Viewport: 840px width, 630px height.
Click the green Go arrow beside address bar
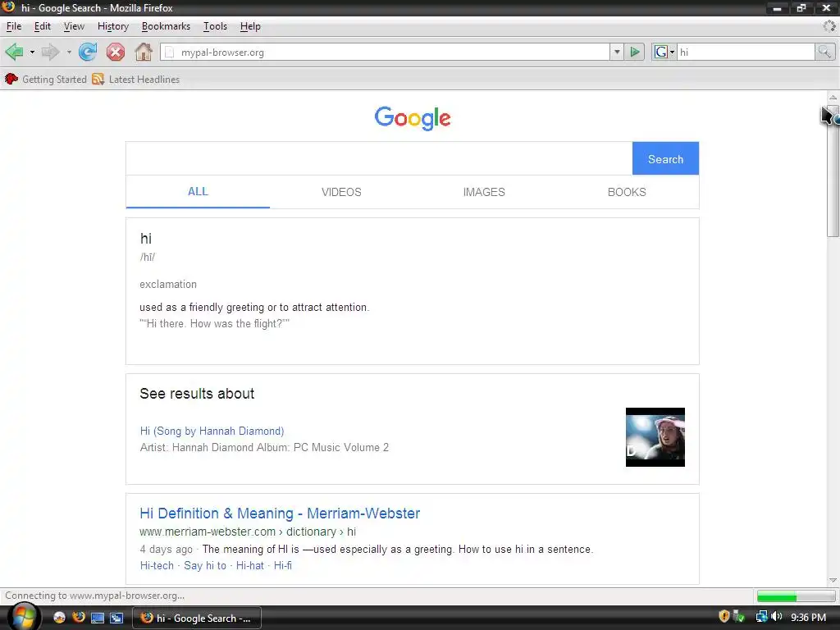(x=635, y=52)
